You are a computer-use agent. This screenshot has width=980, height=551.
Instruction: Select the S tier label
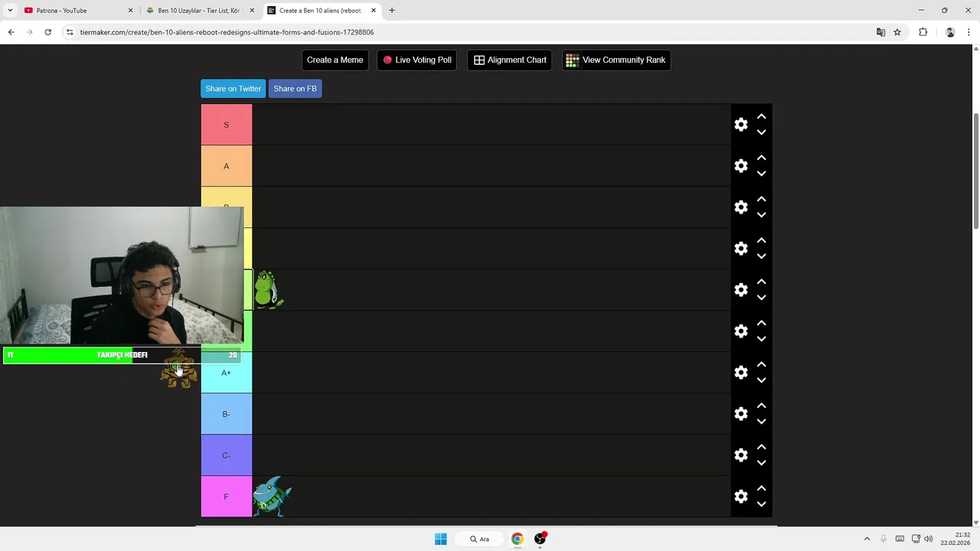tap(226, 125)
